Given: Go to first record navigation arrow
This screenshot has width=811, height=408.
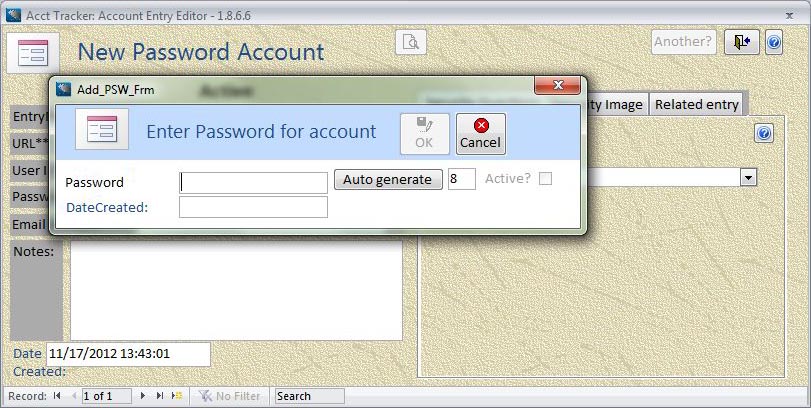Looking at the screenshot, I should [x=57, y=396].
